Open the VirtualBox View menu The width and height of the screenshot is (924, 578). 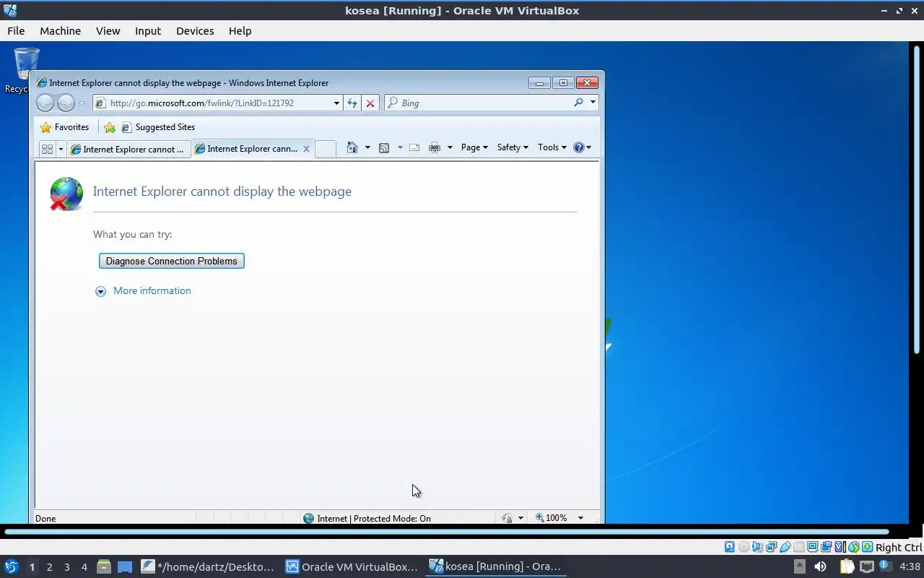click(x=108, y=31)
